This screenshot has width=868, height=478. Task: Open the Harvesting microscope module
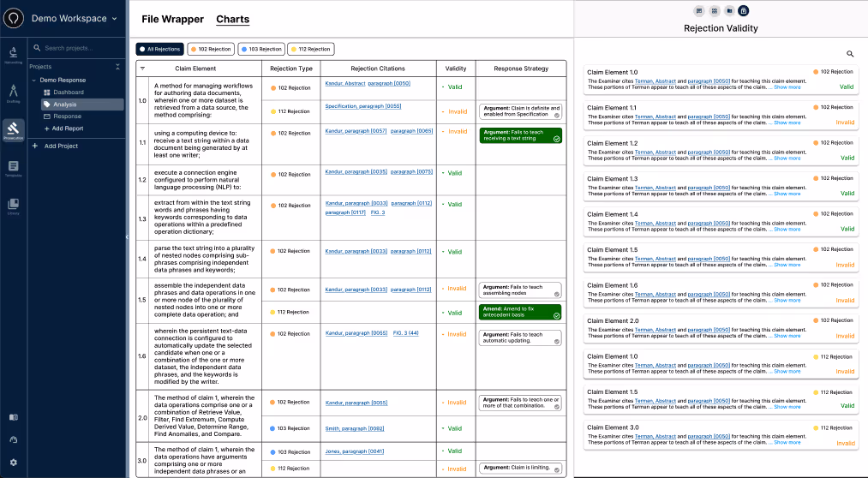(x=14, y=54)
